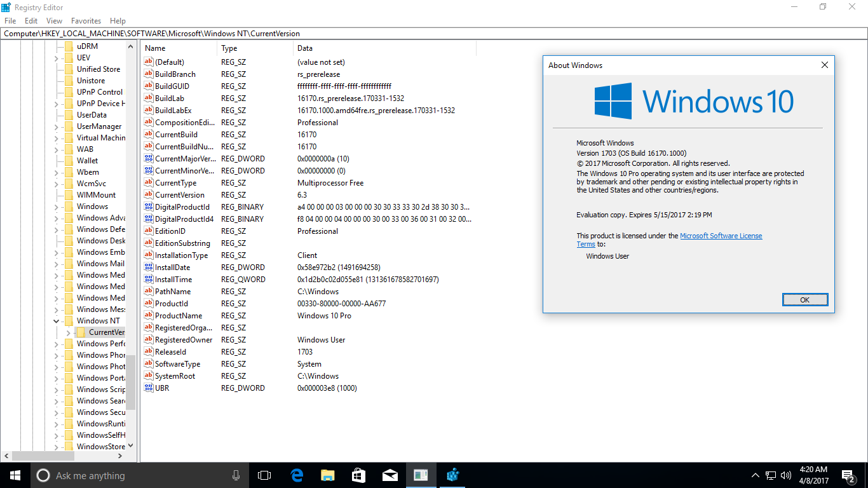Select the EditionID value name
Screen dimensions: 868x488
pos(170,231)
